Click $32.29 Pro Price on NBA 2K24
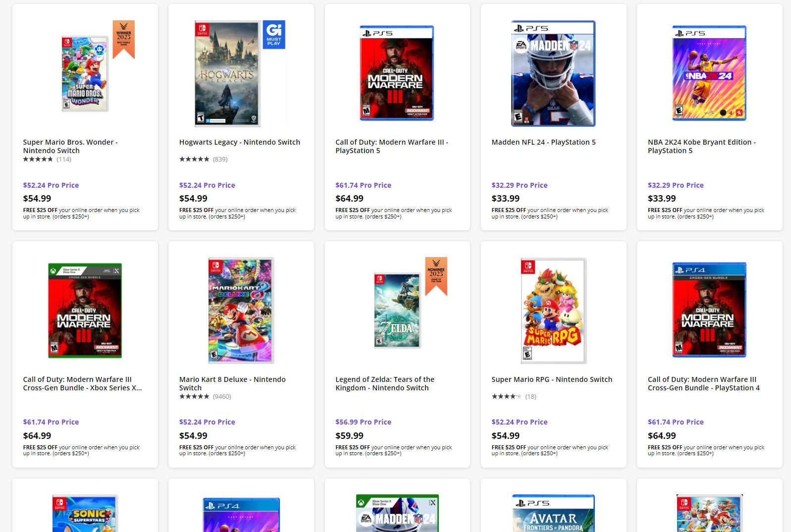This screenshot has width=791, height=532. (x=676, y=185)
